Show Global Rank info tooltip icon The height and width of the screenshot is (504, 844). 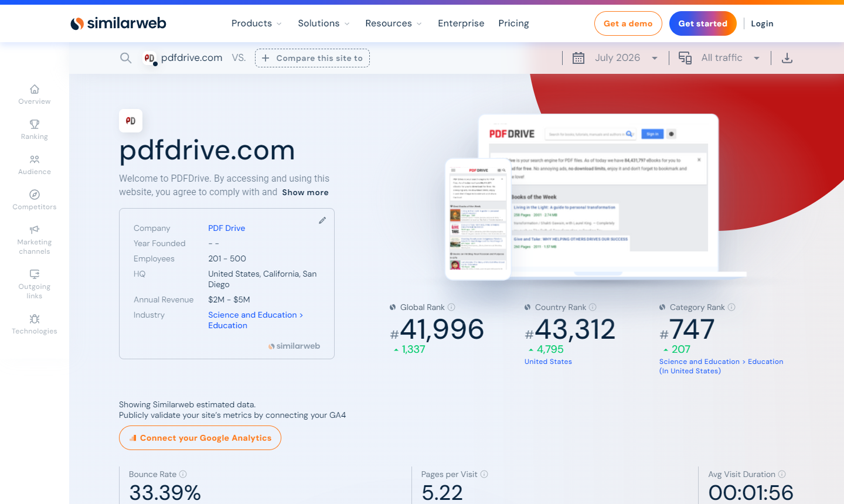451,307
